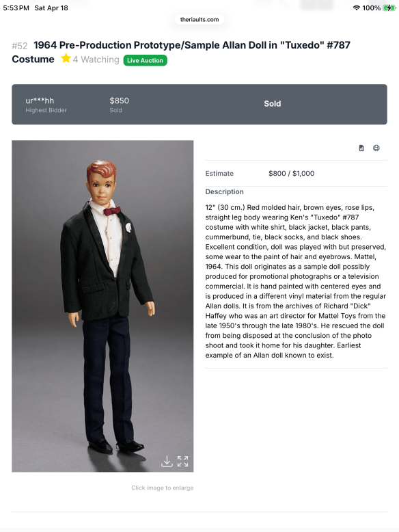399x532 pixels.
Task: Click the Description section heading
Action: click(224, 191)
